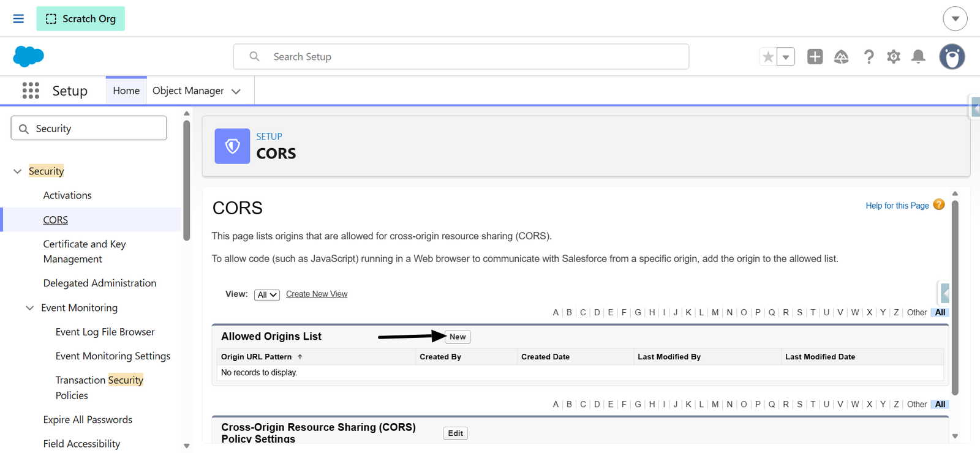980x453 pixels.
Task: Click the Scratch Org badge
Action: (x=80, y=18)
